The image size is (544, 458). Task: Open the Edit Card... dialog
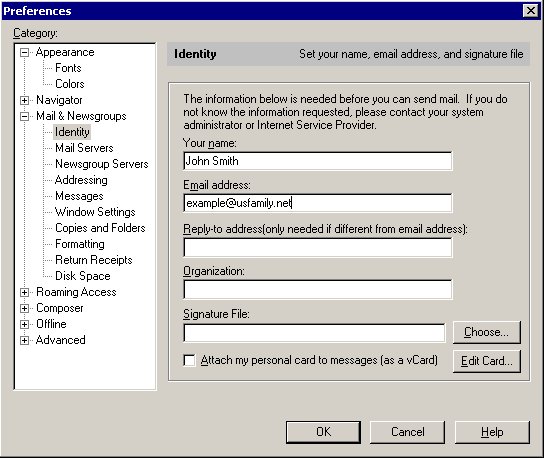click(486, 361)
